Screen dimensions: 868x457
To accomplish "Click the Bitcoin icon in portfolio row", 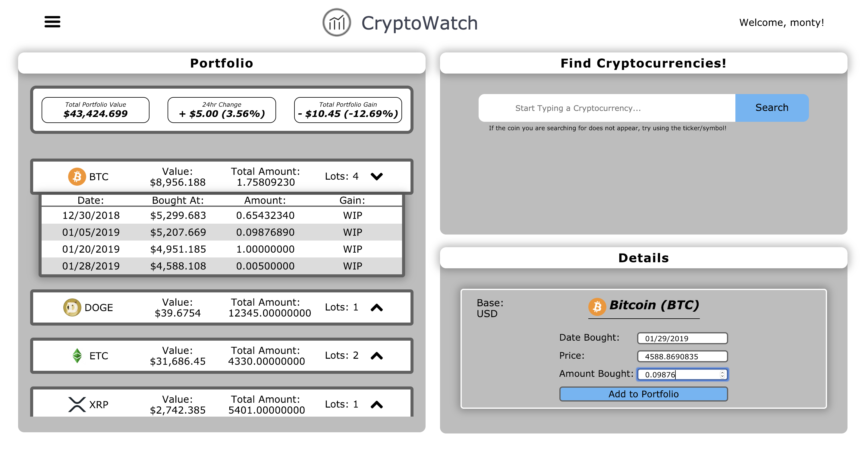I will coord(77,177).
